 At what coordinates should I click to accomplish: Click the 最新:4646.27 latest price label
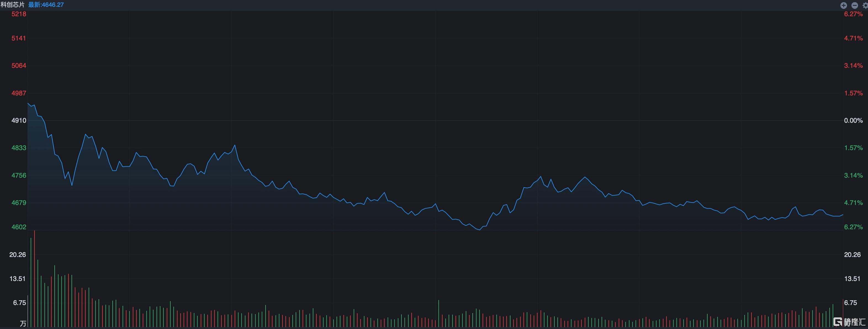pos(46,5)
